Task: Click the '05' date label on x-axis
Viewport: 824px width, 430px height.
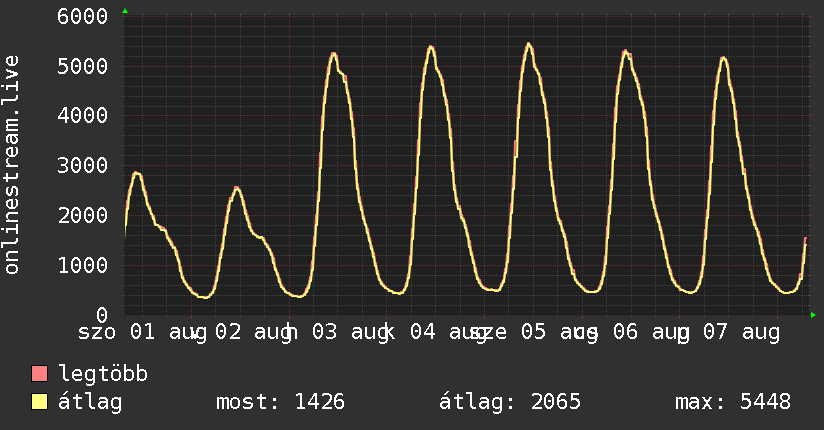Action: click(x=533, y=332)
